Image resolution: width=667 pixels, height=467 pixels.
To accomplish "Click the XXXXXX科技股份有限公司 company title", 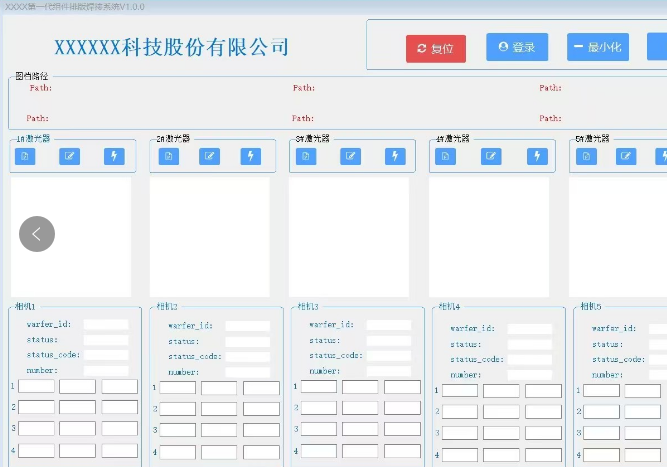I will [171, 47].
